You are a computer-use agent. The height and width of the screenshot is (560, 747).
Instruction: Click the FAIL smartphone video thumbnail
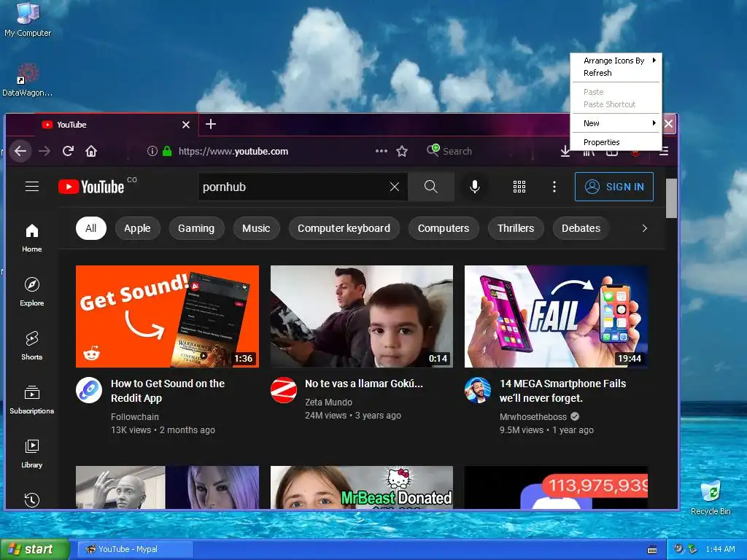pyautogui.click(x=556, y=316)
